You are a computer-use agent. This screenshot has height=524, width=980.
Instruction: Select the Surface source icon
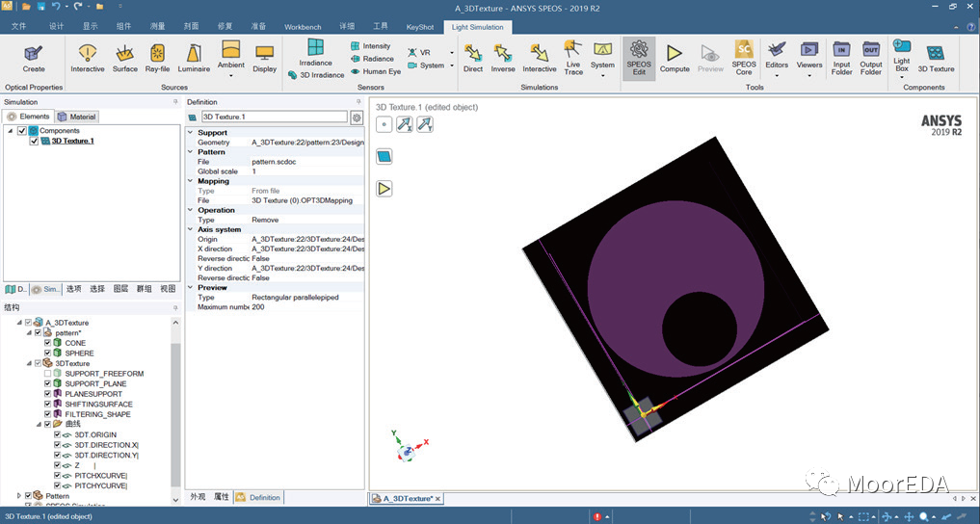pyautogui.click(x=125, y=59)
